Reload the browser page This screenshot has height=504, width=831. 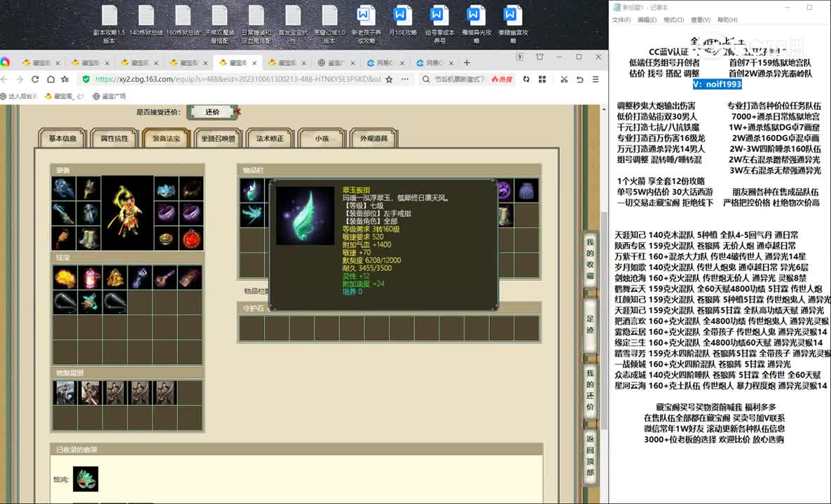(35, 79)
